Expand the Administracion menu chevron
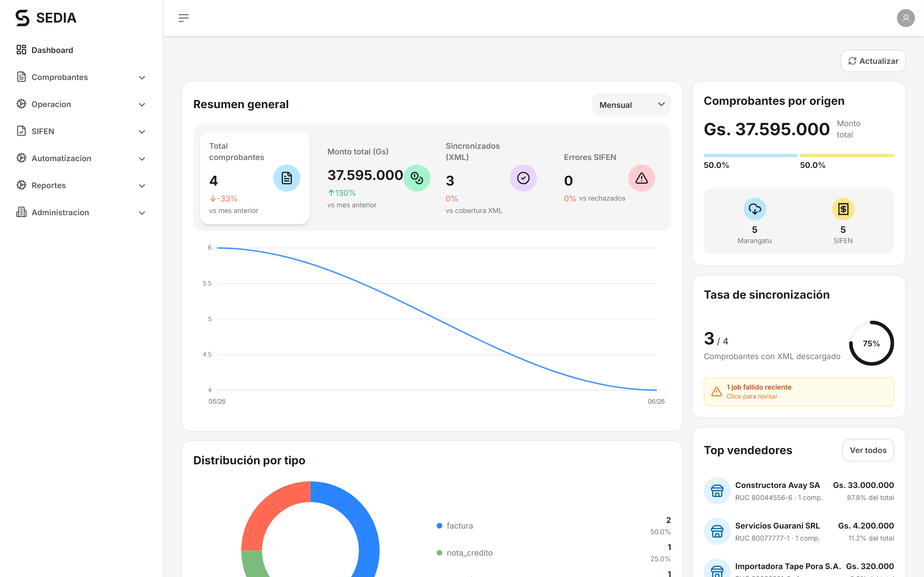The height and width of the screenshot is (577, 924). (142, 213)
